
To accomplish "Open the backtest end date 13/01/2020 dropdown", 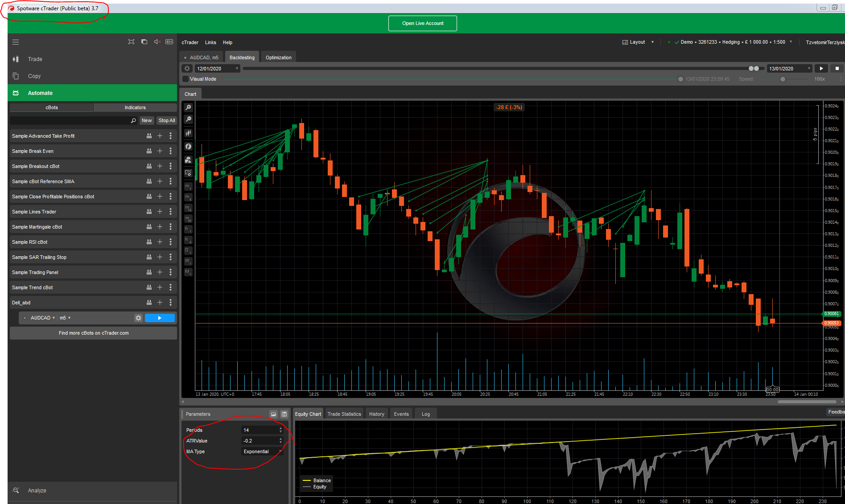I will [x=789, y=69].
